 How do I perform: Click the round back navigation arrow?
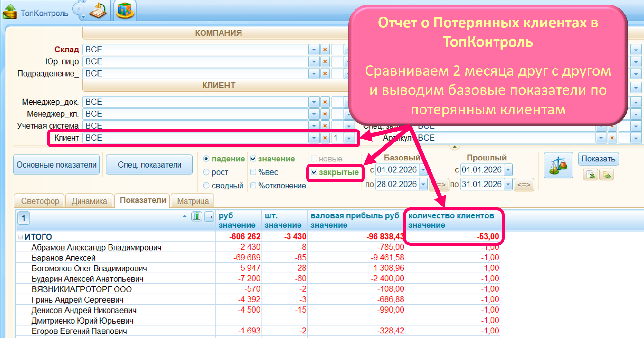pyautogui.click(x=79, y=10)
